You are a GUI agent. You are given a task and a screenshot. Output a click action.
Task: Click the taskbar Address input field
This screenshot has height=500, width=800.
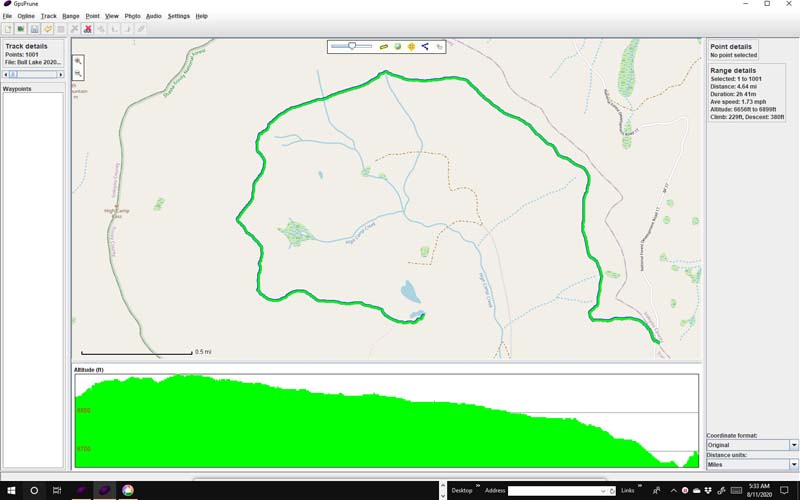coord(556,491)
